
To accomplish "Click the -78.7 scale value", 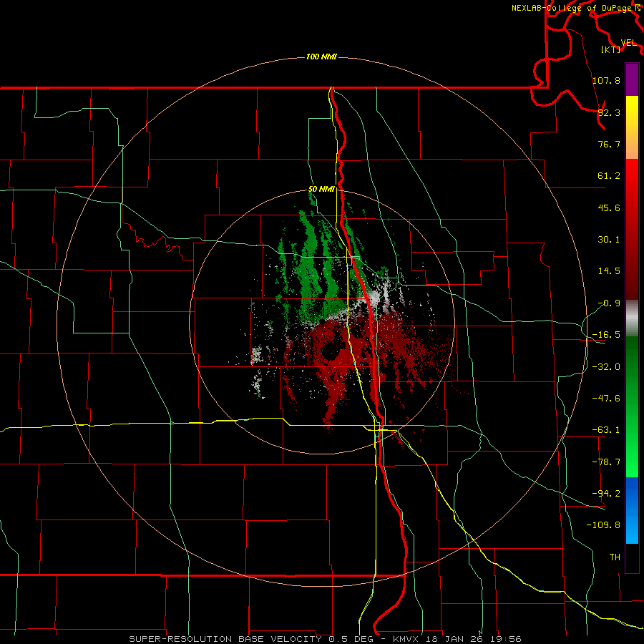I will tap(606, 462).
